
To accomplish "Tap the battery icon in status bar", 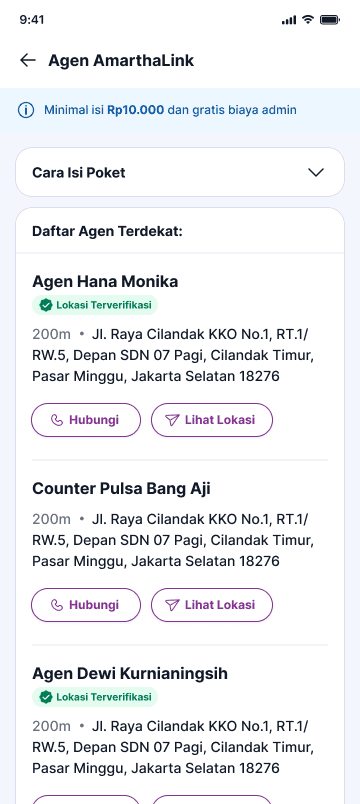I will tap(330, 19).
